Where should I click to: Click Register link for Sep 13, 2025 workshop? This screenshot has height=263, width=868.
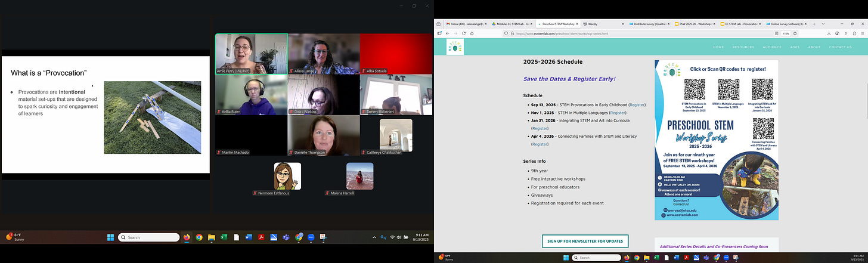(x=637, y=105)
